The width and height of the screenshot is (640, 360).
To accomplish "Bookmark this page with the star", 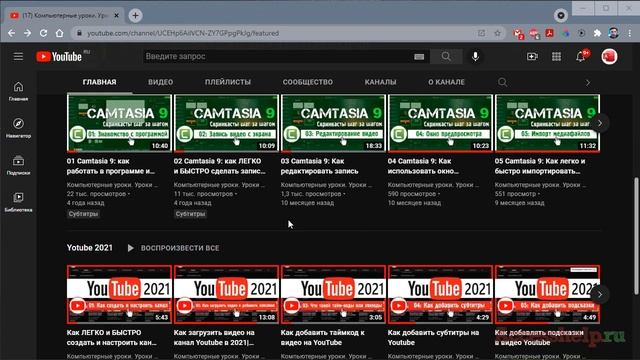I will (497, 33).
